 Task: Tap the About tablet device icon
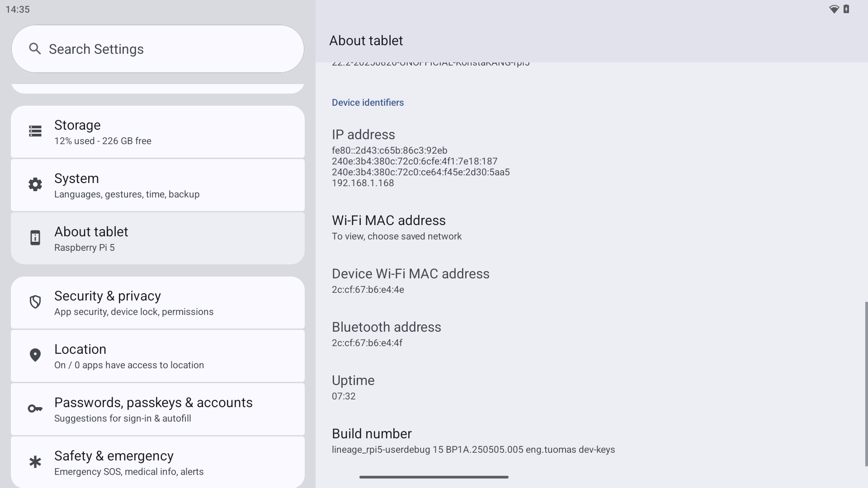tap(35, 238)
